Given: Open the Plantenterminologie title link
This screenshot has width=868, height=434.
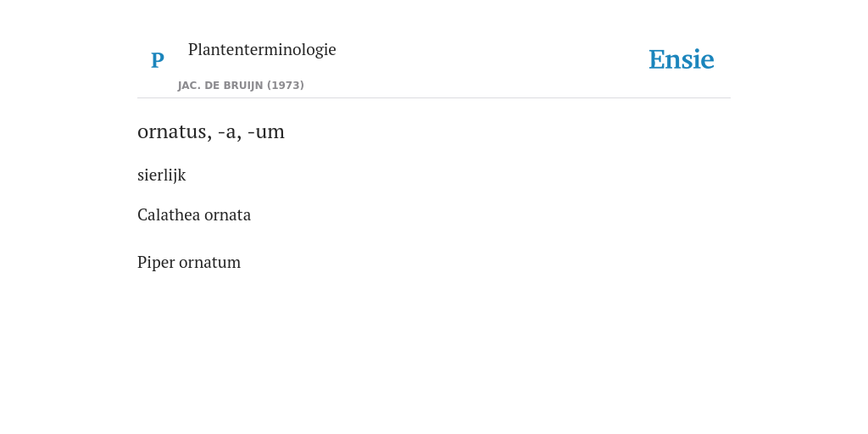Looking at the screenshot, I should [x=262, y=49].
